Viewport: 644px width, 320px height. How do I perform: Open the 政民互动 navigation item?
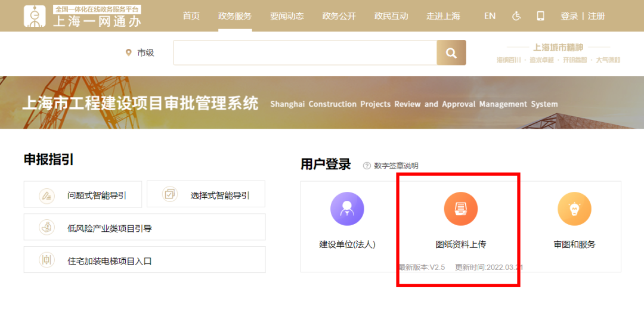click(x=391, y=17)
